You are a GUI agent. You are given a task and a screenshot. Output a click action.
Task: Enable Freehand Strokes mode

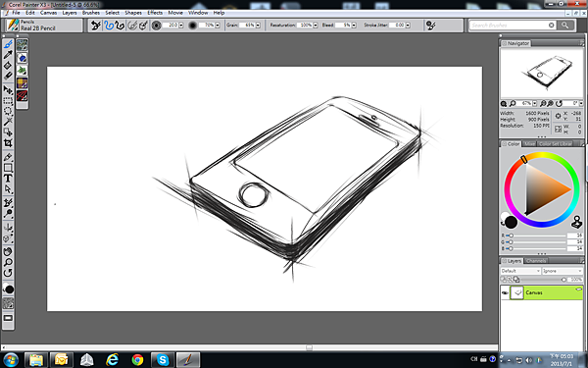coord(109,26)
